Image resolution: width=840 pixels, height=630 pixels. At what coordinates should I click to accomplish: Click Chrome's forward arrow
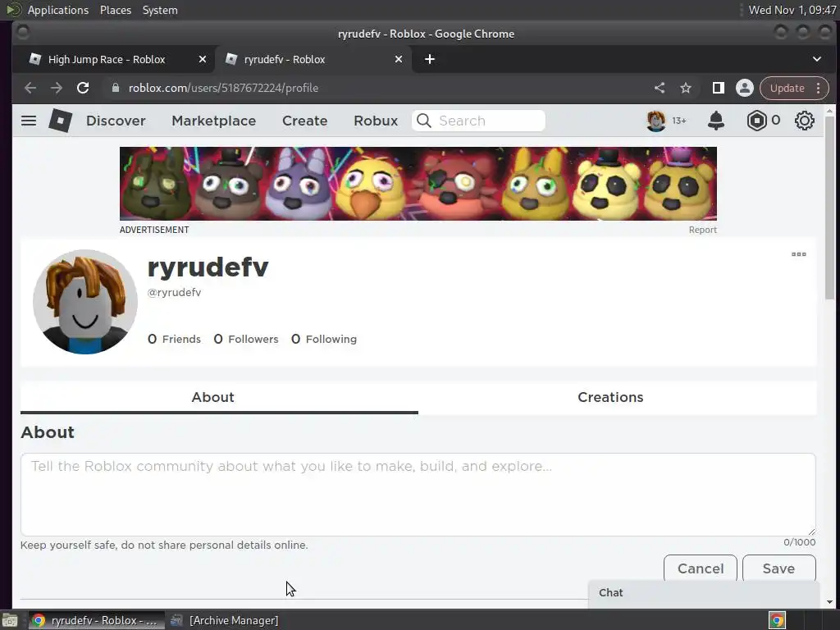(x=57, y=88)
